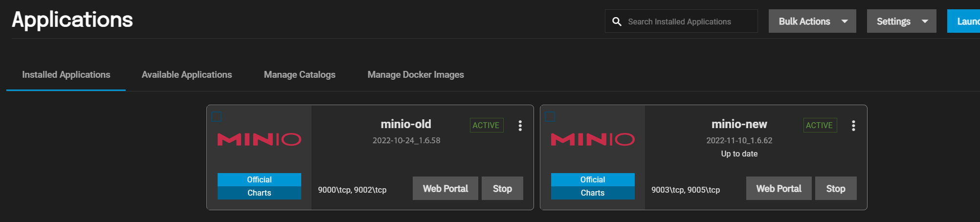Click the ACTIVE status badge for minio-old
The width and height of the screenshot is (980, 222).
pyautogui.click(x=486, y=125)
